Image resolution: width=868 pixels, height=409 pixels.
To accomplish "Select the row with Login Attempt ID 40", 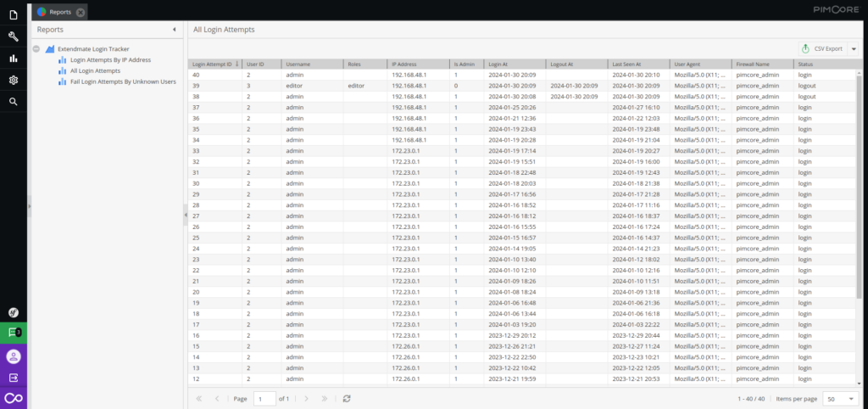I will click(x=522, y=75).
